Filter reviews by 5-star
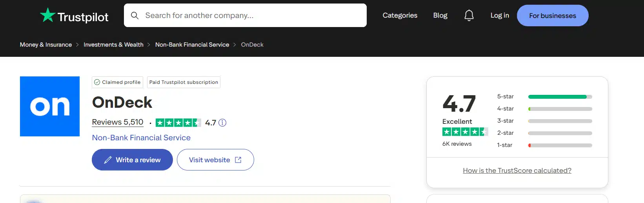 (x=544, y=96)
